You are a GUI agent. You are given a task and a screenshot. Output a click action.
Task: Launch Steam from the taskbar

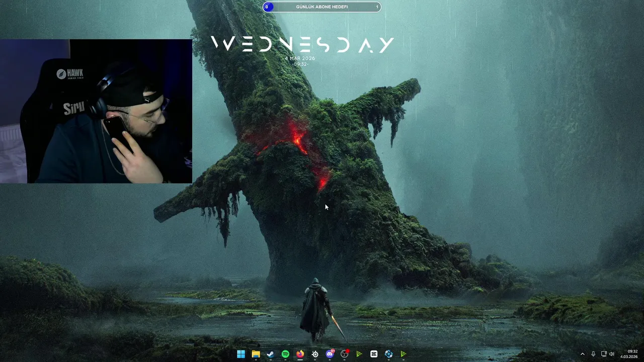point(270,354)
